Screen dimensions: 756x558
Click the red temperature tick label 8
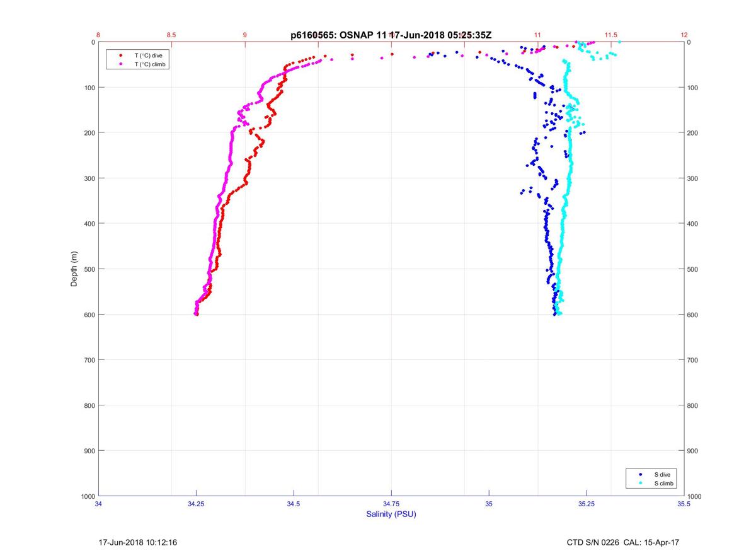click(99, 35)
